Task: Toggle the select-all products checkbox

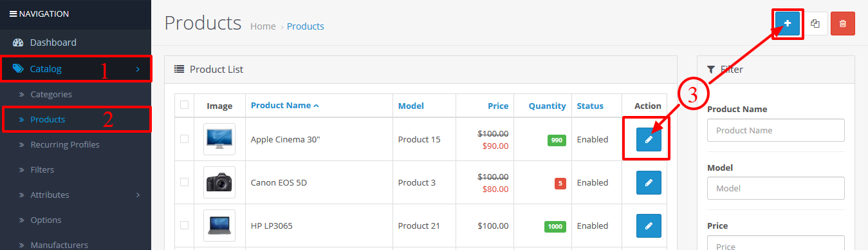Action: coord(185,104)
